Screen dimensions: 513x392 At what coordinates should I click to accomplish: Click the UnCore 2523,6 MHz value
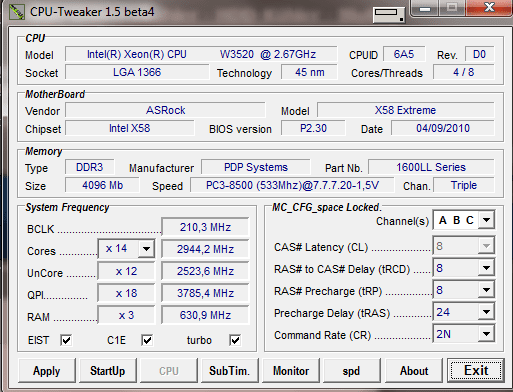(x=205, y=271)
